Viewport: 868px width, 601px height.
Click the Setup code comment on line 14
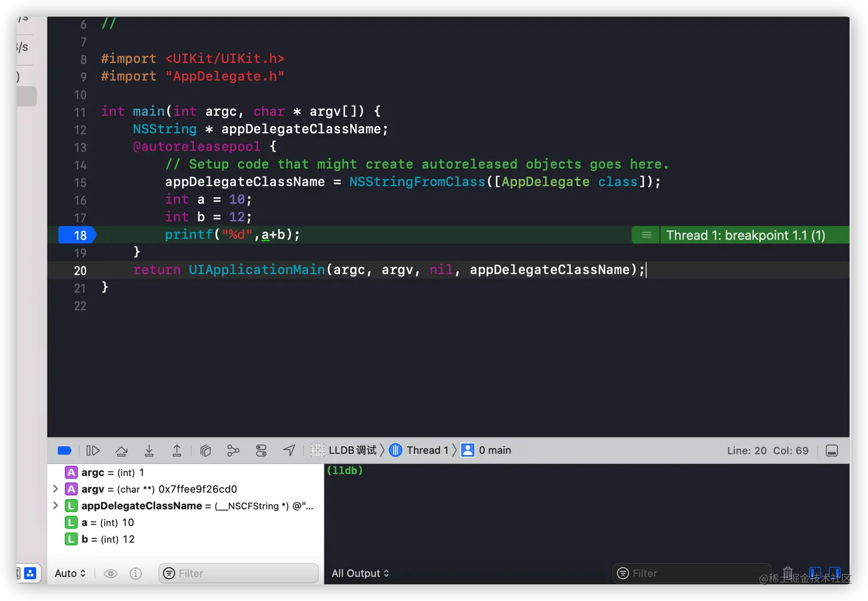click(x=417, y=164)
